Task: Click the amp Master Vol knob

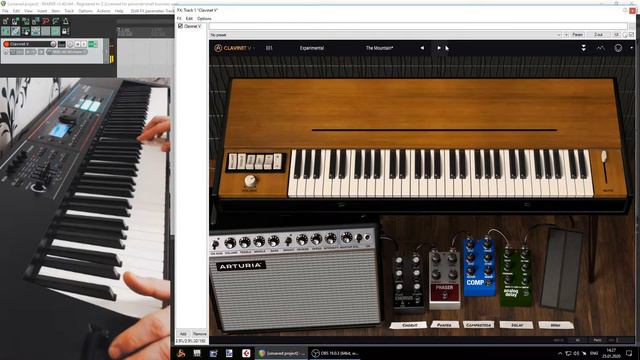Action: 346,238
